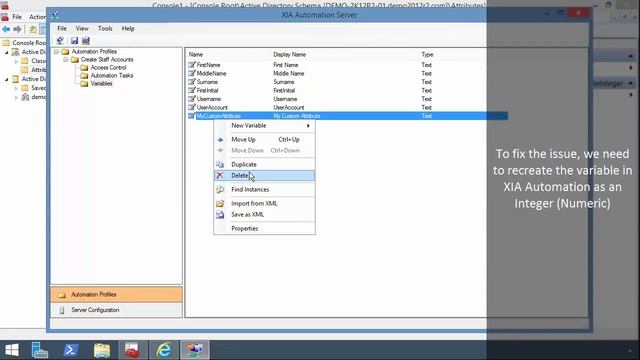Open the Help menu
Screen dimensions: 640x360
tap(128, 29)
